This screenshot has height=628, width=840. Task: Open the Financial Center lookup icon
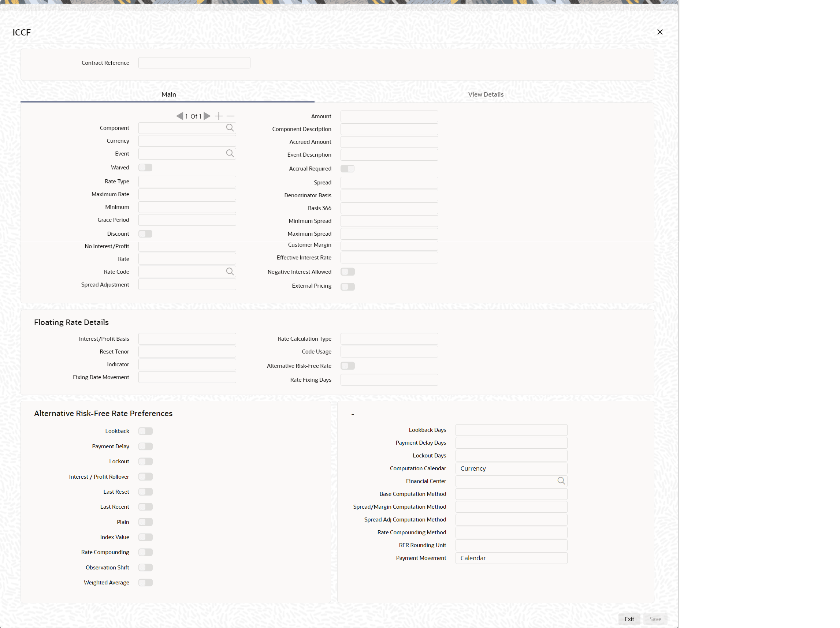[x=561, y=481]
